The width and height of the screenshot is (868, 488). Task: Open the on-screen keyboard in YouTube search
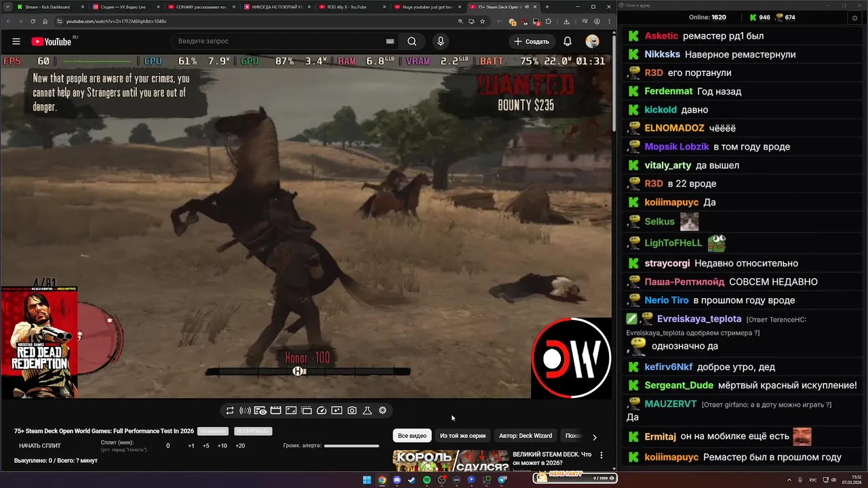[390, 41]
